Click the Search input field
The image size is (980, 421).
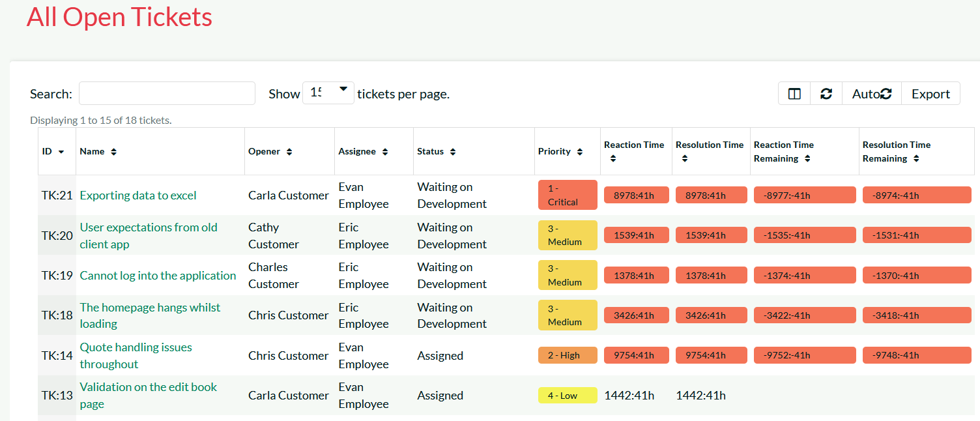(x=167, y=93)
